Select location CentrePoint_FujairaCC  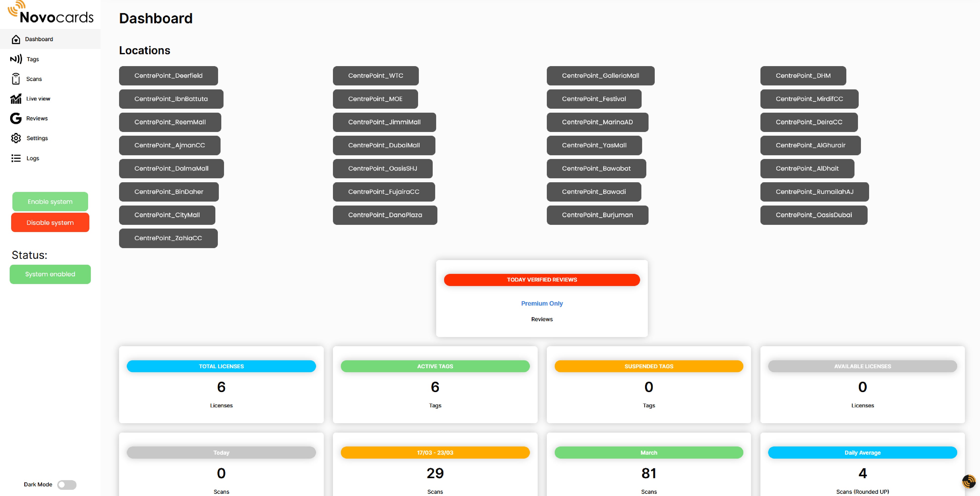[384, 192]
